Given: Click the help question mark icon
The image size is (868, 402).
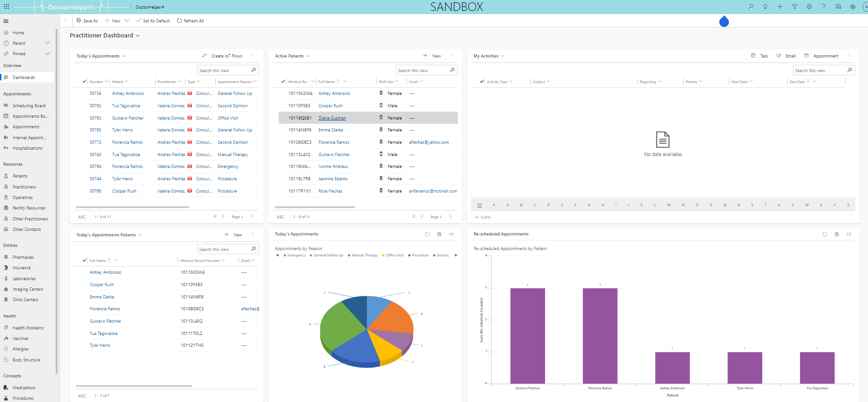Looking at the screenshot, I should 824,7.
